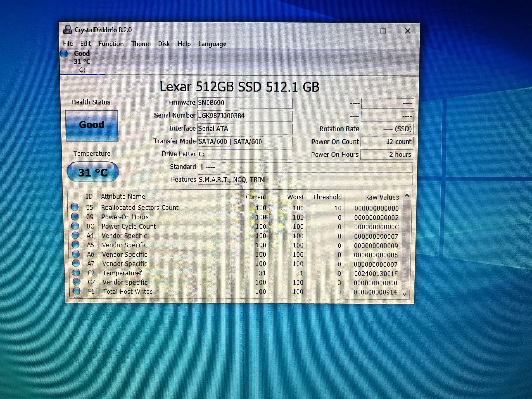Open the Language menu
Image resolution: width=532 pixels, height=399 pixels.
click(212, 44)
